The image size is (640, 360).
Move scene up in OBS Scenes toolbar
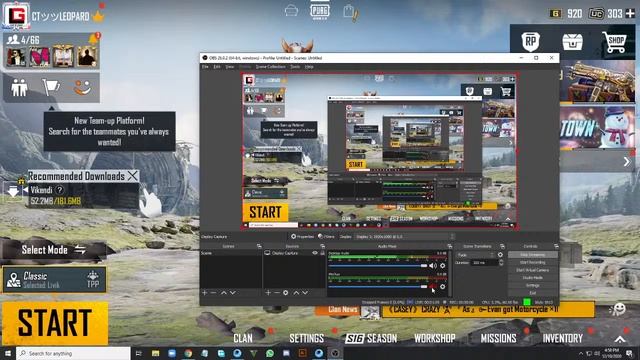(224, 293)
